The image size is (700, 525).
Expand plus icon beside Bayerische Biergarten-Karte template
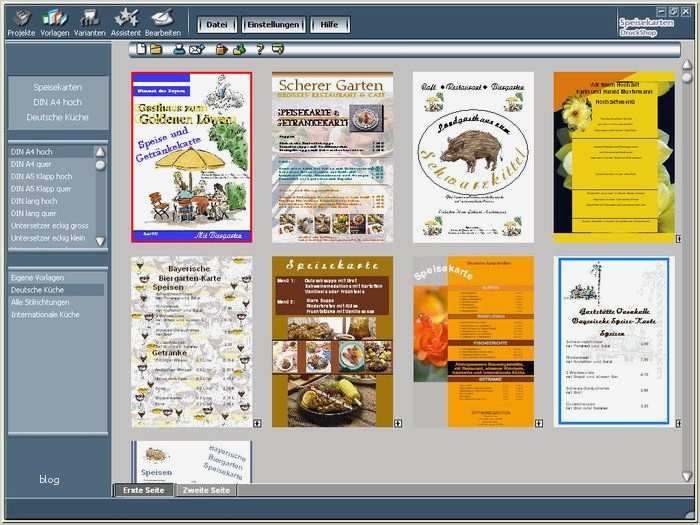click(257, 423)
